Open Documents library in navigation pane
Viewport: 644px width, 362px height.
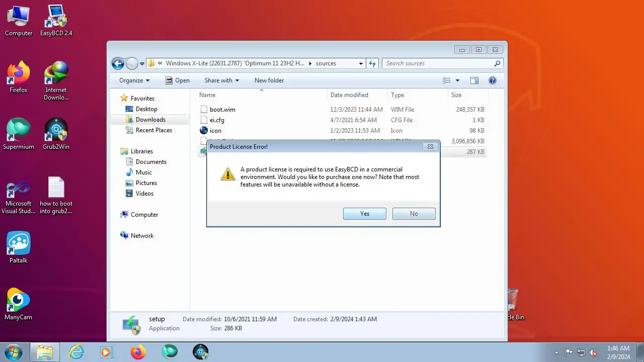[x=151, y=162]
